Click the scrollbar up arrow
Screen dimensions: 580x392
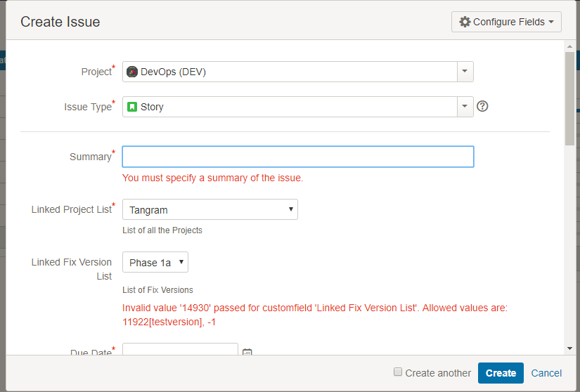(569, 46)
